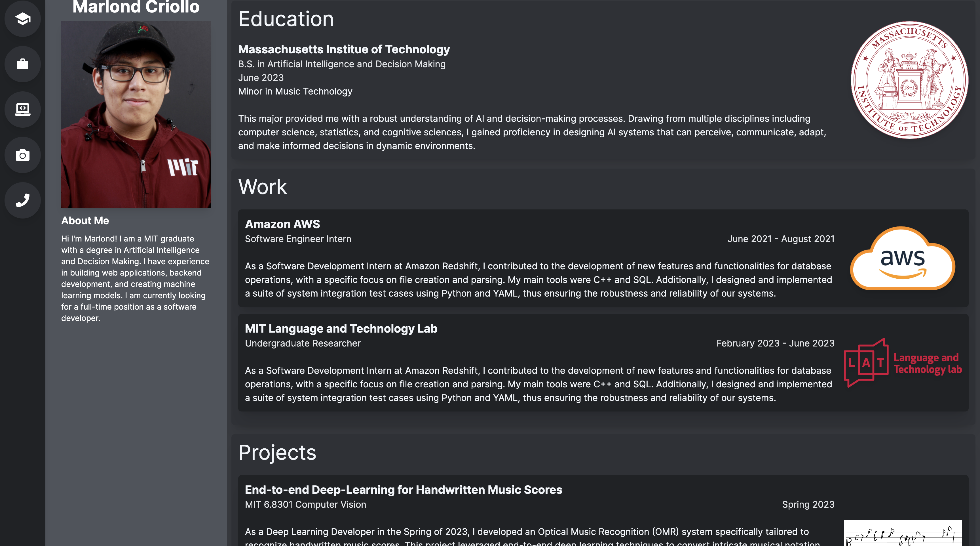Open MIT Language and Technology Lab entry
The width and height of the screenshot is (980, 546).
341,328
